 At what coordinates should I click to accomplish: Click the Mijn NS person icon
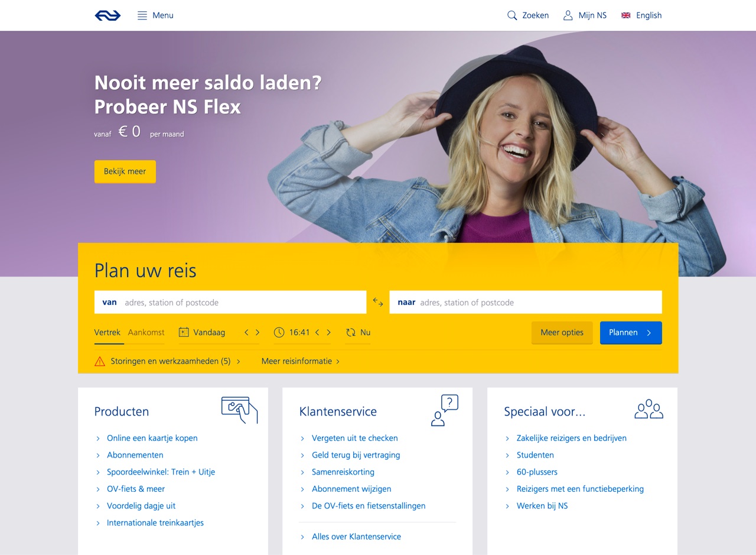point(568,15)
